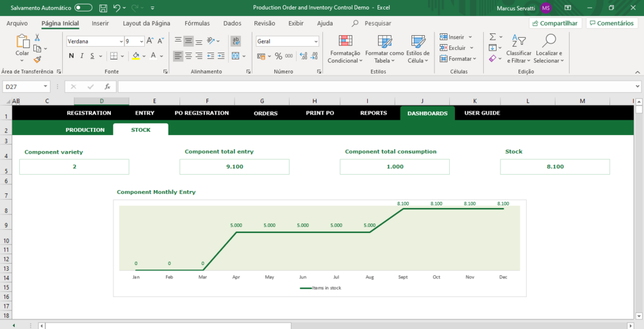Open the Fórmulas ribbon tab
Screen dimensions: 644x329
[197, 24]
